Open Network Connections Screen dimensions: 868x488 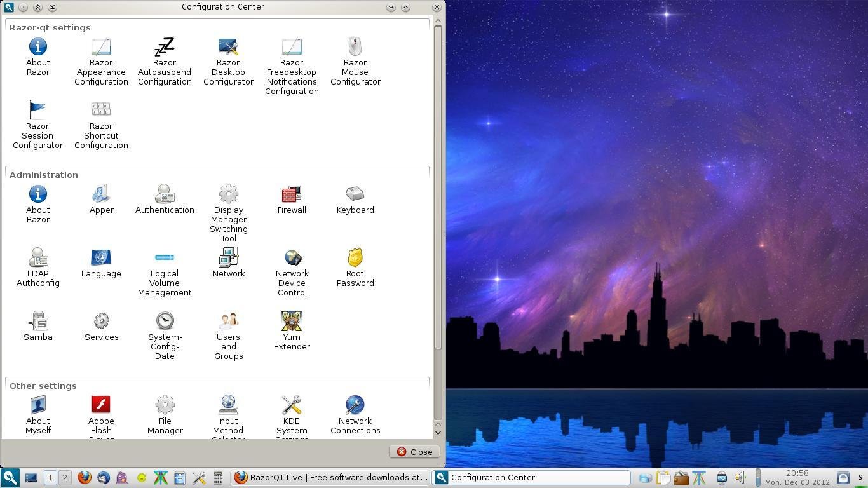coord(355,416)
